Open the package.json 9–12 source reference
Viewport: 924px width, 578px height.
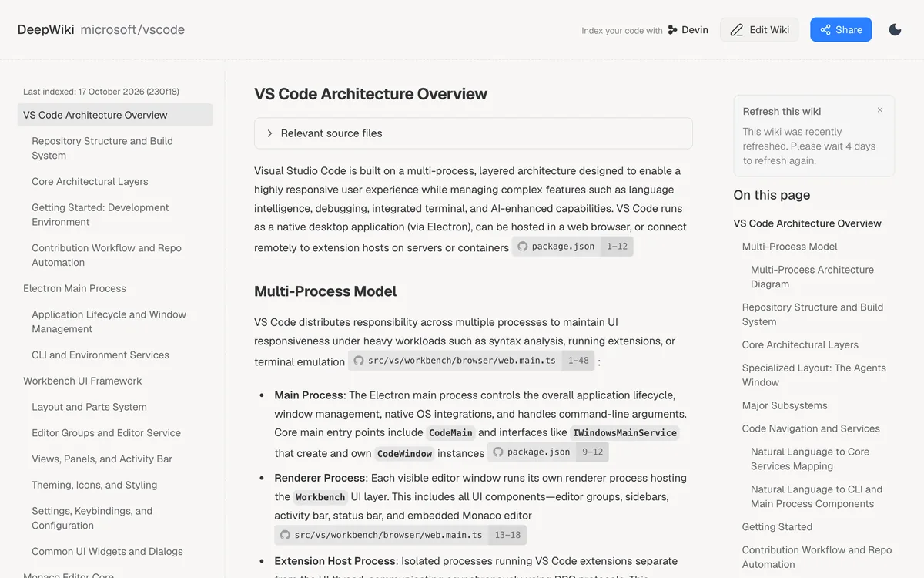pyautogui.click(x=548, y=452)
